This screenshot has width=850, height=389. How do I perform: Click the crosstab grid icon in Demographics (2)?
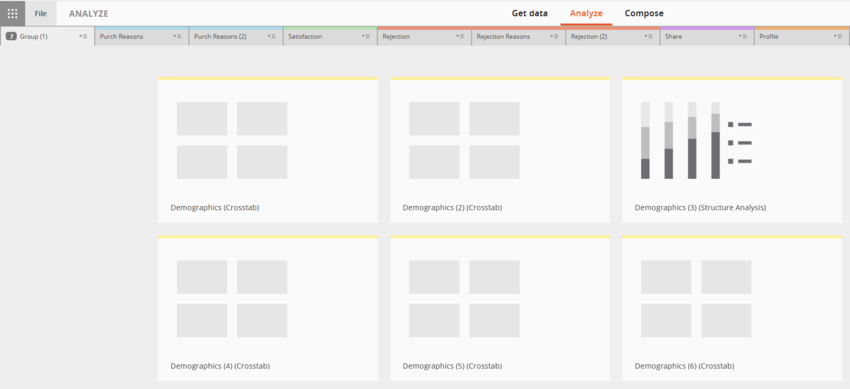tap(464, 140)
